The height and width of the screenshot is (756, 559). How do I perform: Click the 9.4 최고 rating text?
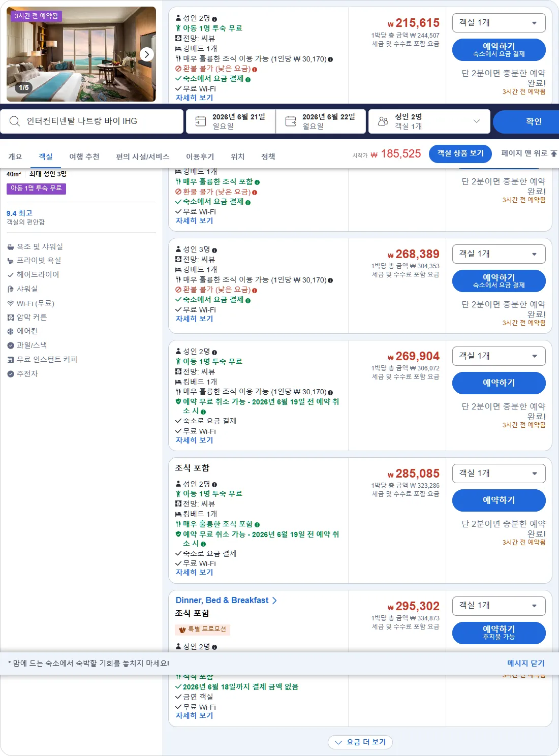[19, 213]
